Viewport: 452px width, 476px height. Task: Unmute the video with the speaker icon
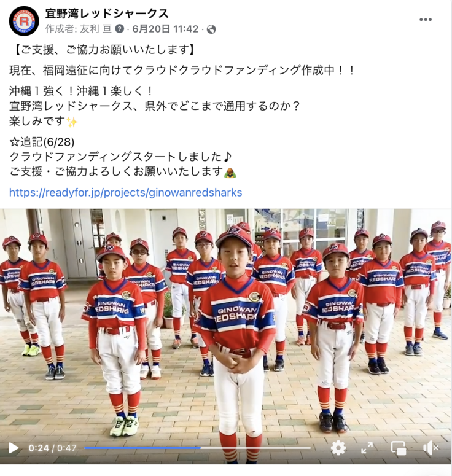pos(431,448)
